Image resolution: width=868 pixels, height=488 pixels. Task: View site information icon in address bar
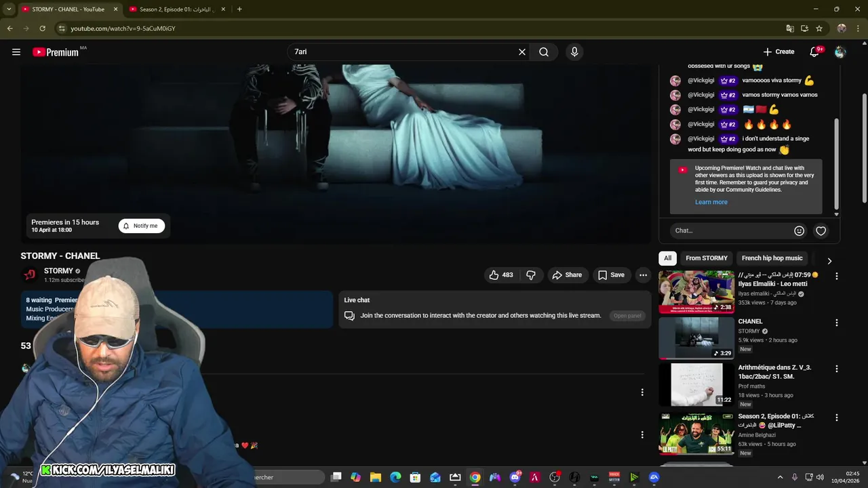click(62, 28)
